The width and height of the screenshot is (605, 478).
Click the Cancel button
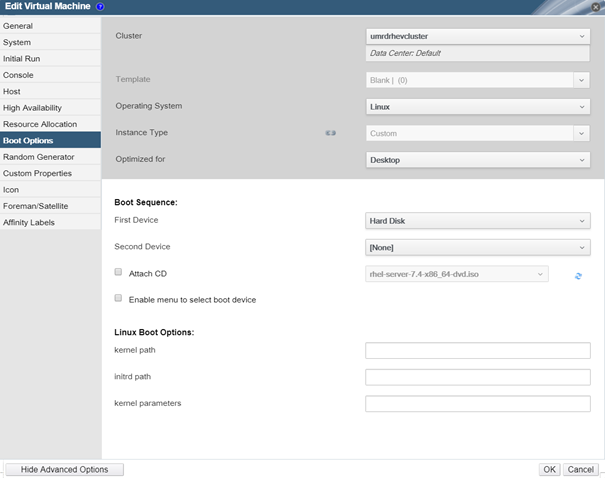tap(581, 470)
